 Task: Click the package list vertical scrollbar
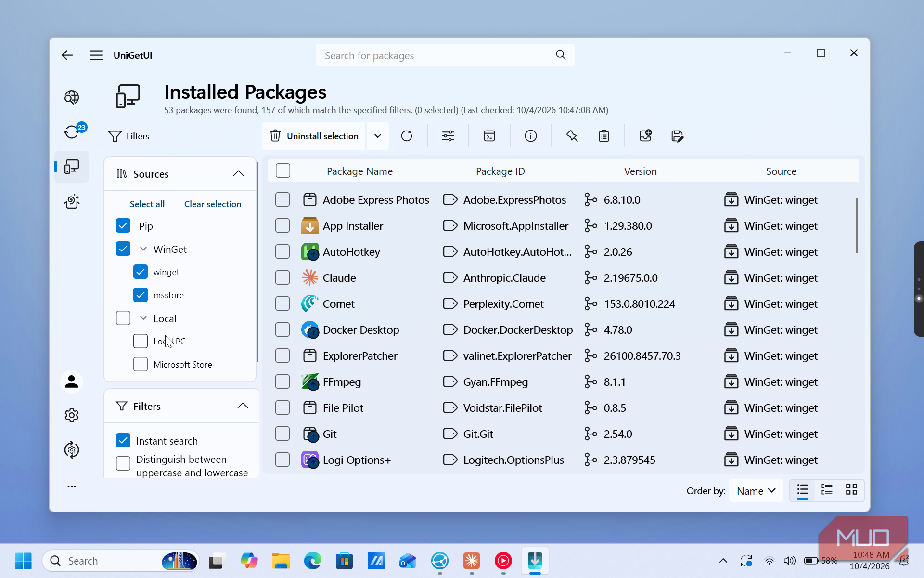point(857,225)
